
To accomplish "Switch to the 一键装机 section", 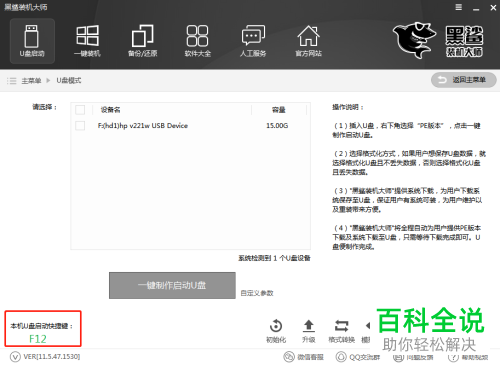I will pos(87,41).
